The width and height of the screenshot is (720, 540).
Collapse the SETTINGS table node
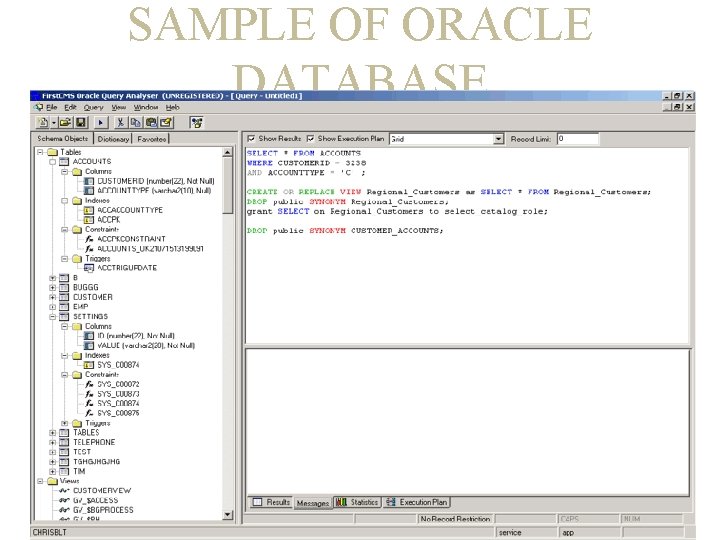[52, 316]
